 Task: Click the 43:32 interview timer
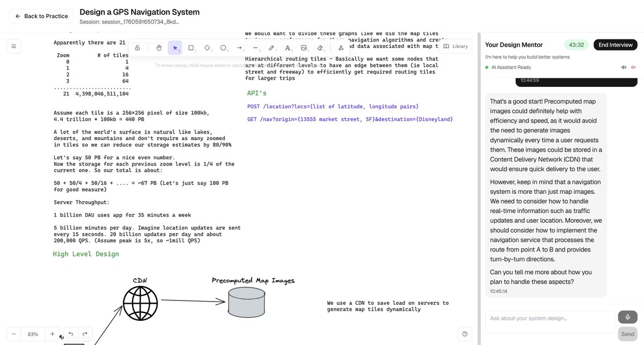point(576,45)
